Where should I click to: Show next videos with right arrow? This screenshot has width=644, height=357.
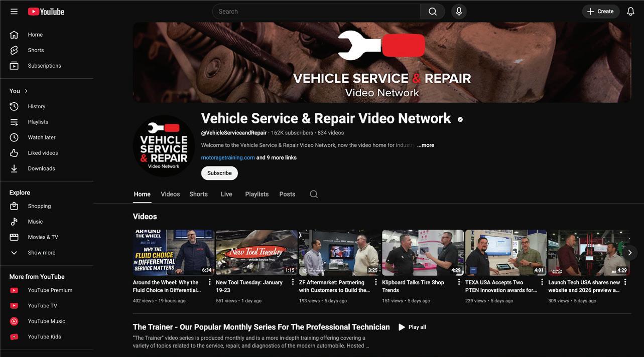tap(629, 253)
